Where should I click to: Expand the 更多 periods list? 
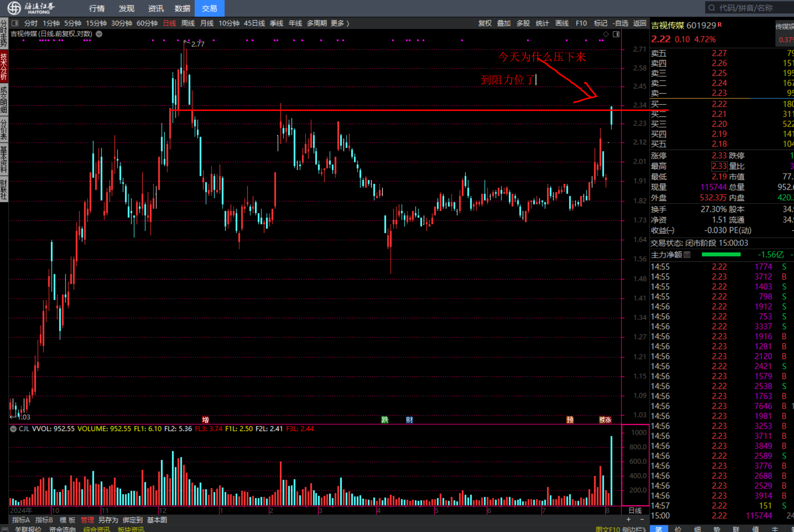pyautogui.click(x=340, y=23)
